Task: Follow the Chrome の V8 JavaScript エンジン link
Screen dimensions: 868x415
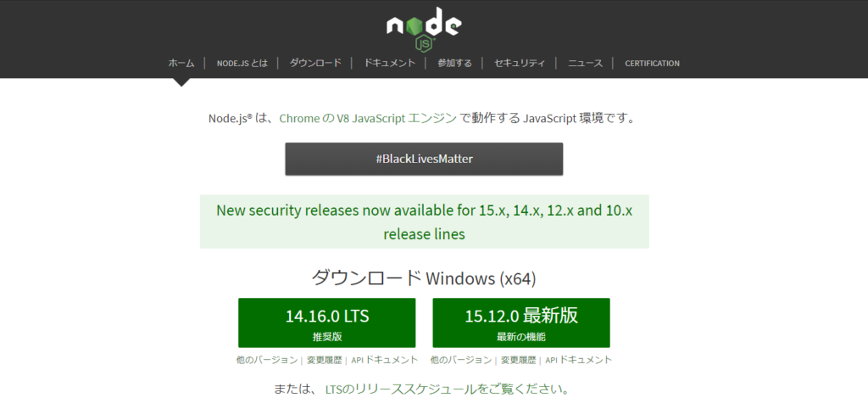Action: pos(368,118)
